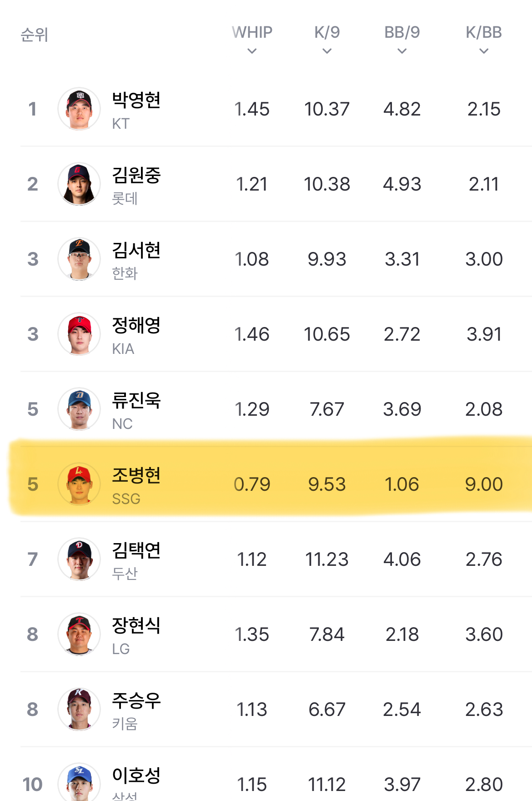Sort by the K/BB column chevron
The width and height of the screenshot is (532, 801).
[x=484, y=51]
